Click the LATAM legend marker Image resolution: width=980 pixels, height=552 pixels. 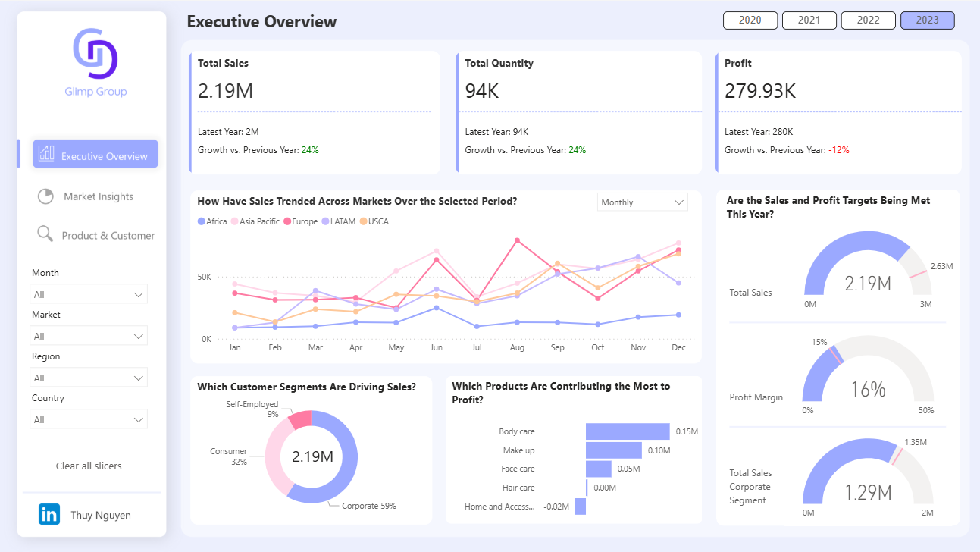326,221
